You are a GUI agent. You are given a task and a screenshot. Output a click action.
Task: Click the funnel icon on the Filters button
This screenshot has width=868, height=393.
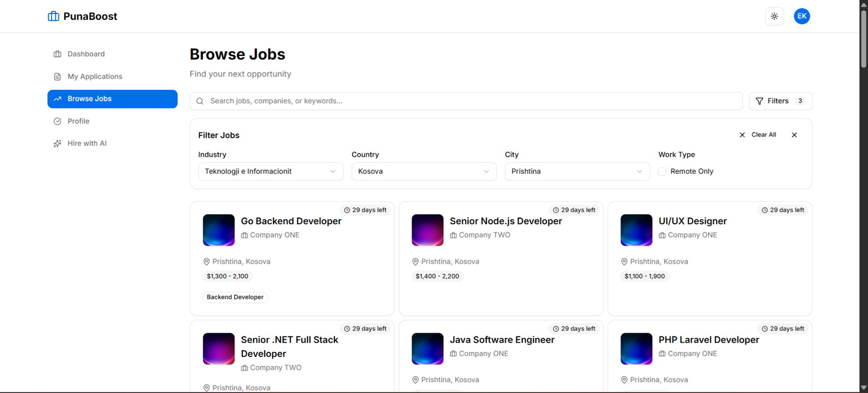pyautogui.click(x=760, y=101)
